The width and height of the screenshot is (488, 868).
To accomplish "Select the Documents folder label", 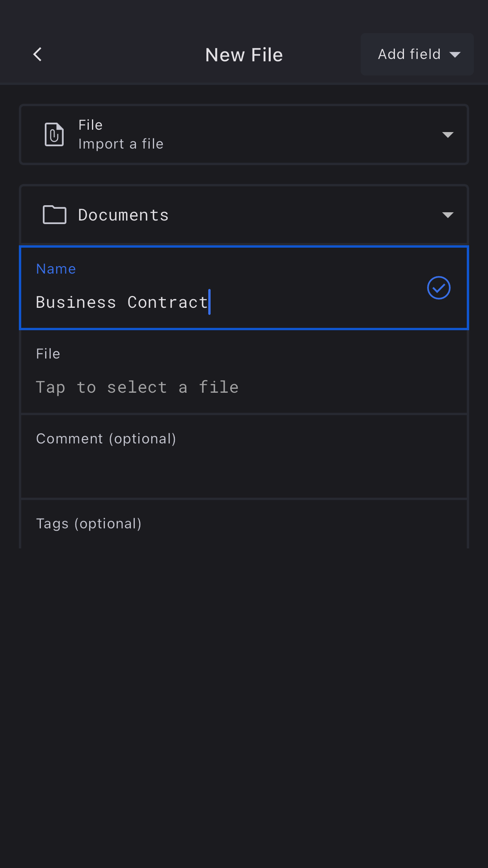I will pos(123,215).
